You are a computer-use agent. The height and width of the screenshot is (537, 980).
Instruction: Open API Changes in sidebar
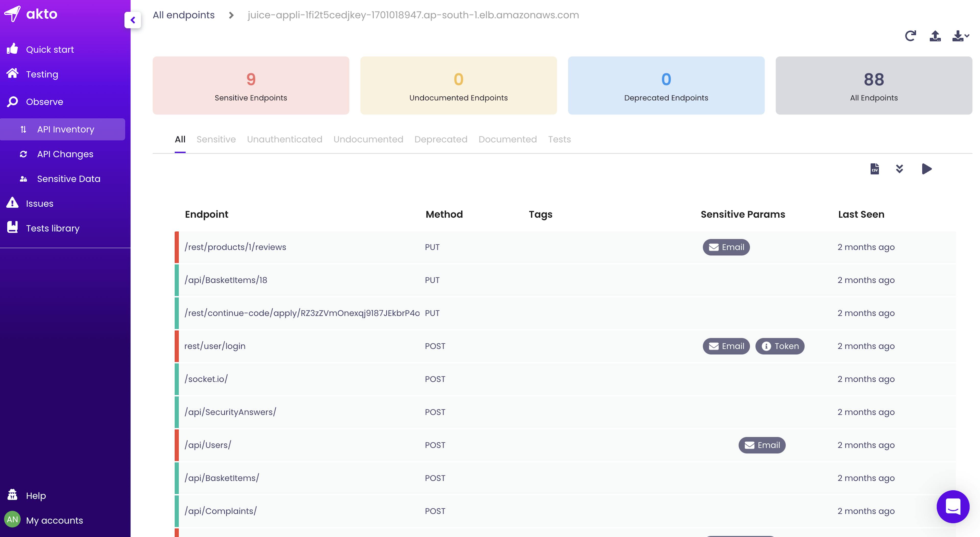[65, 154]
